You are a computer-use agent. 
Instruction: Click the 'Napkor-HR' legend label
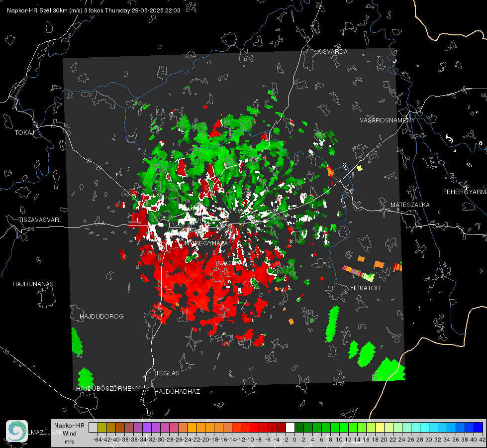coord(69,426)
